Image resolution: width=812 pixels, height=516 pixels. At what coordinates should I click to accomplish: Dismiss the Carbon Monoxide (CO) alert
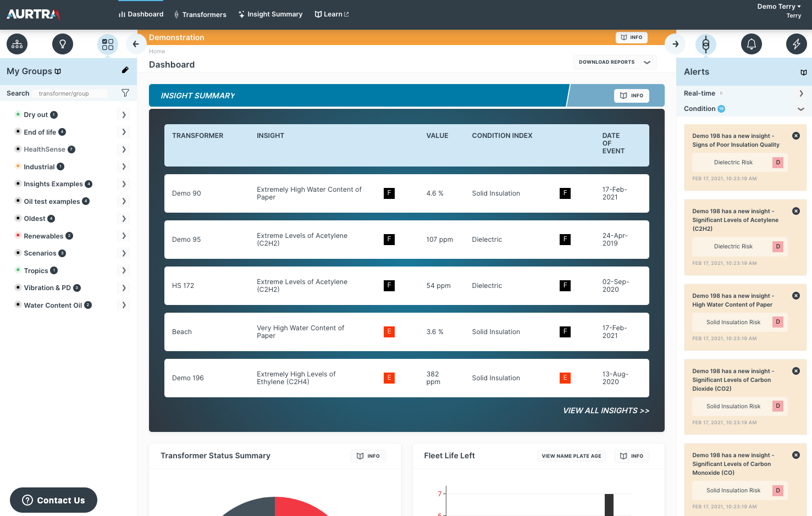tap(796, 455)
